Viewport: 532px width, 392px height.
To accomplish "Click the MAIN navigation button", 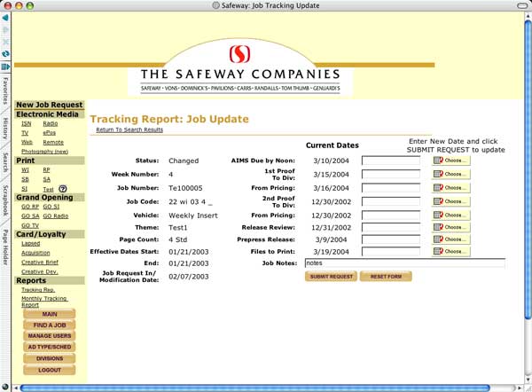I will tap(50, 314).
